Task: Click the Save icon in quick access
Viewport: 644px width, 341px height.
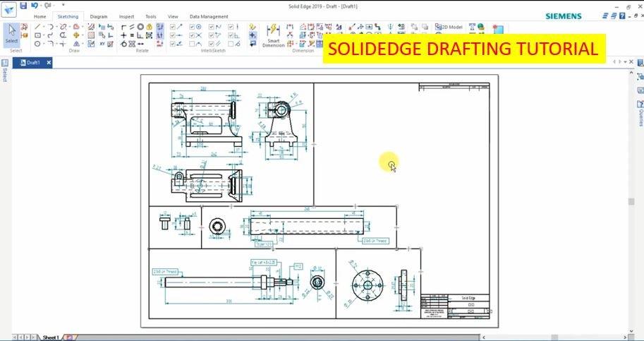Action: click(x=24, y=6)
